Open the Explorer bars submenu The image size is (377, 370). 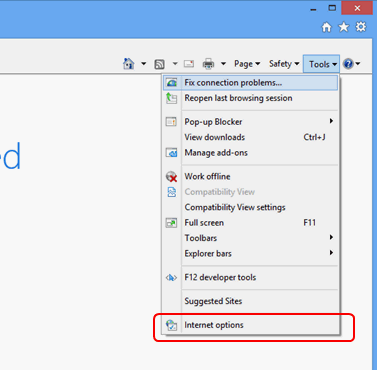click(x=250, y=253)
